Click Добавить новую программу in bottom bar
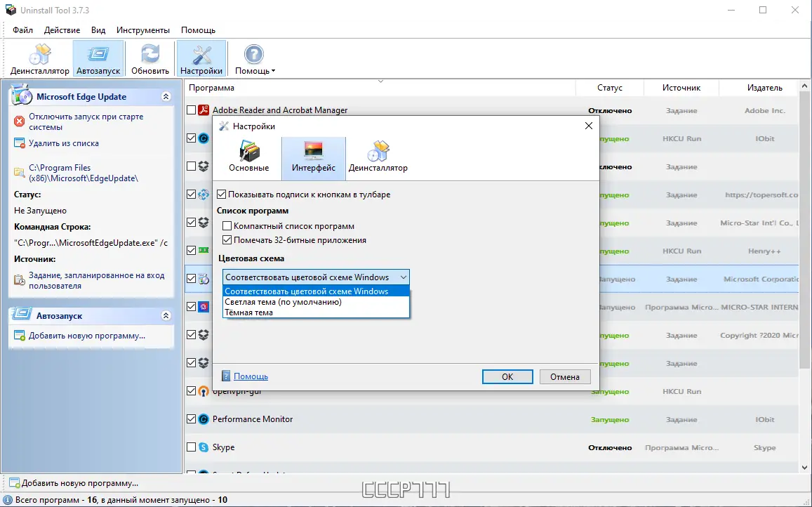The height and width of the screenshot is (507, 812). click(x=80, y=483)
